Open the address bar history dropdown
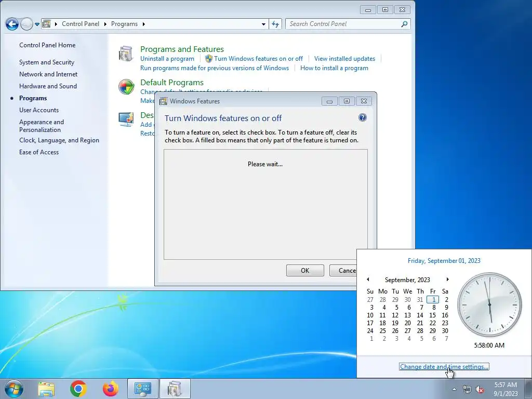 click(263, 24)
